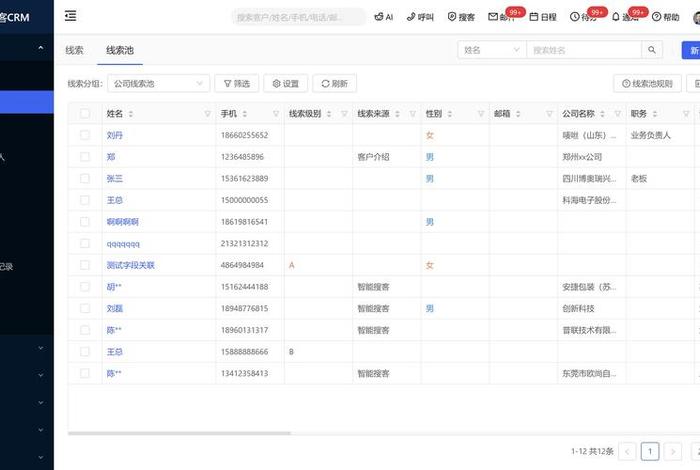Click 客户介绍 source cell
This screenshot has height=470, width=700.
pos(373,157)
